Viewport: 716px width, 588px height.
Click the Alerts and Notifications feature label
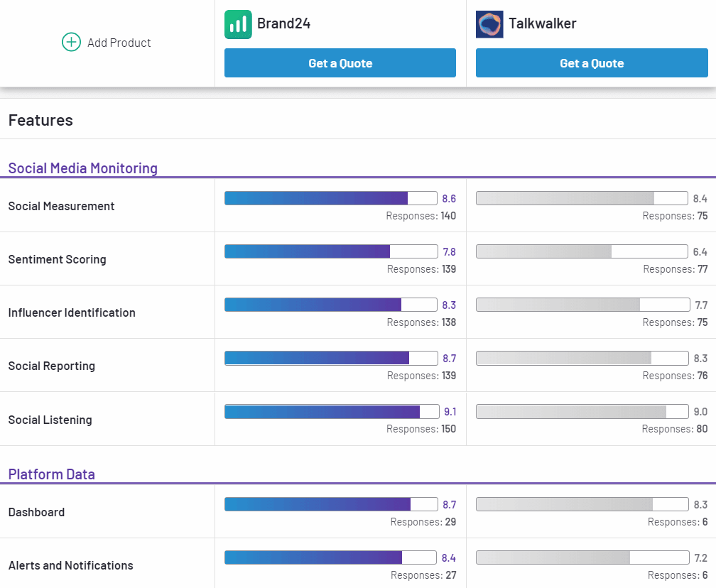coord(70,565)
